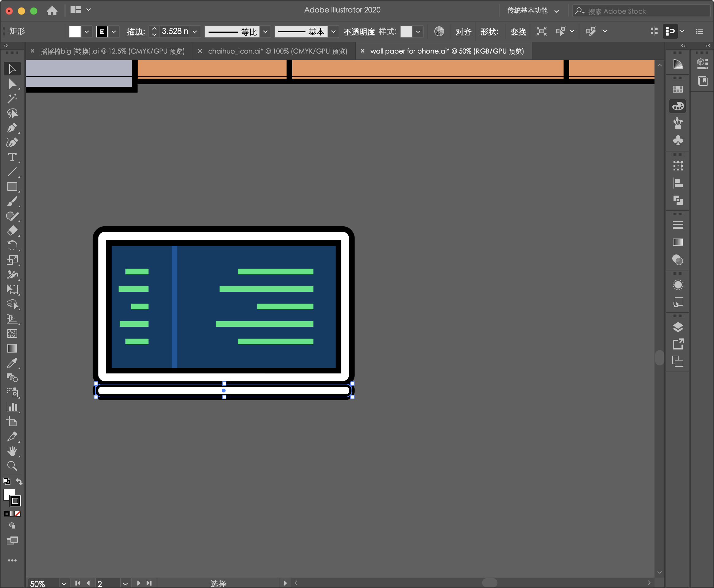714x588 pixels.
Task: Open stroke weight dropdown
Action: (195, 32)
